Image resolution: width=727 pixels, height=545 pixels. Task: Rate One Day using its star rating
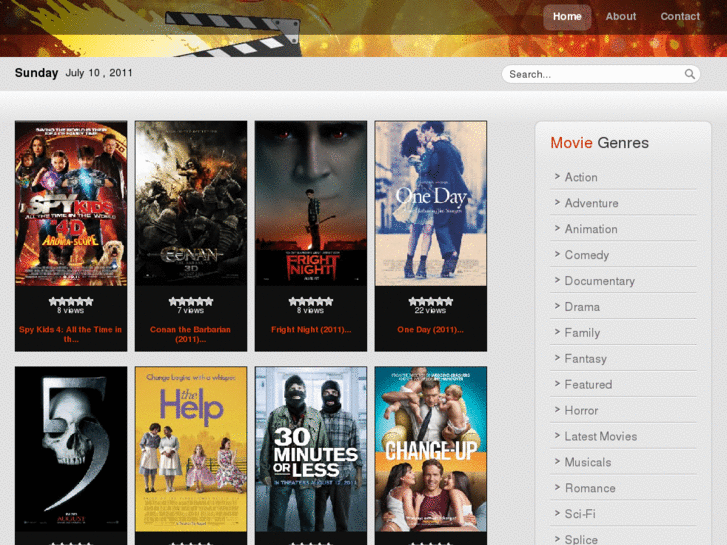pos(431,301)
